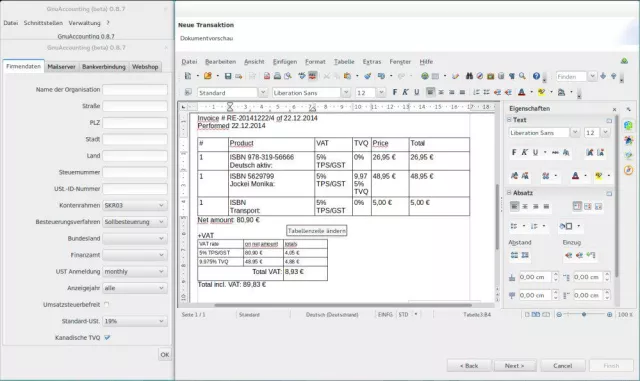Open the font color red A icon
The image size is (640, 381).
[x=522, y=92]
